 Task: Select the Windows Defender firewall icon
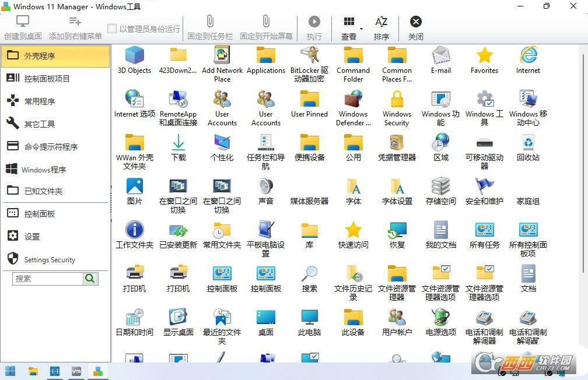coord(353,99)
